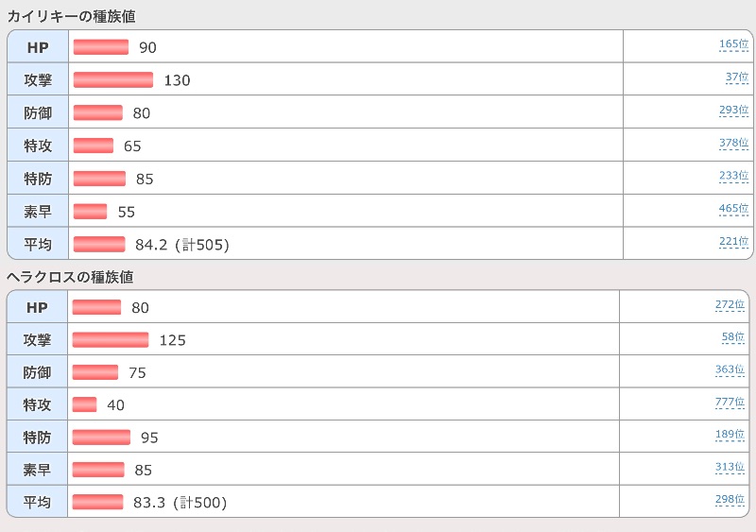
Task: Open the 378位 special attack rank link
Action: coord(733,144)
